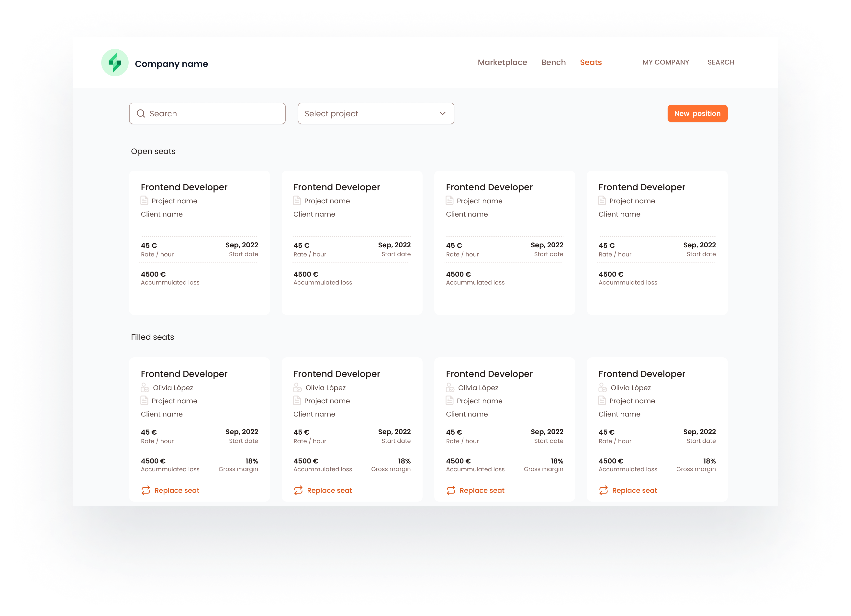Switch to the Bench tab

coord(553,62)
